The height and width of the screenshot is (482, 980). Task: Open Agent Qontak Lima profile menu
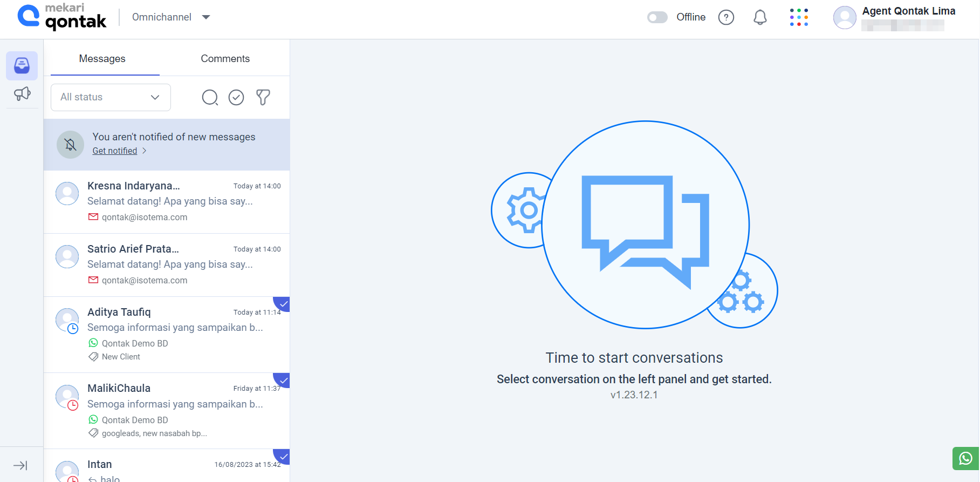[x=895, y=17]
